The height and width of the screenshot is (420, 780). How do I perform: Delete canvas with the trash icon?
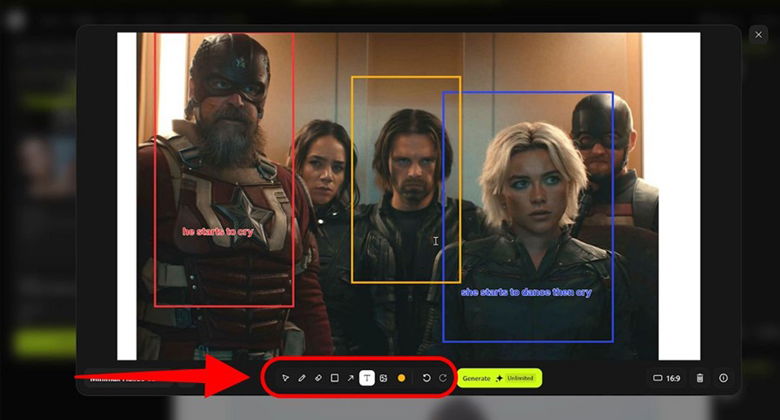click(x=700, y=378)
